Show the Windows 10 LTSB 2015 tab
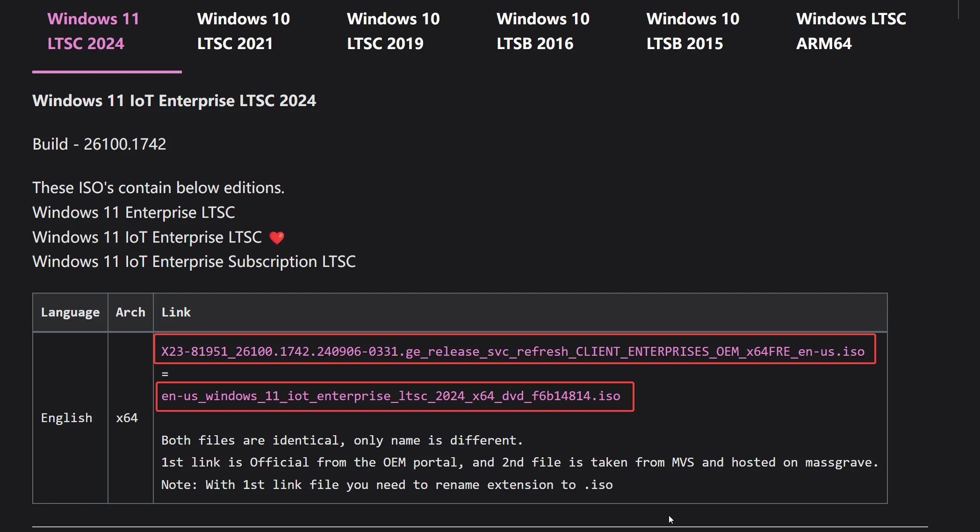This screenshot has height=532, width=980. click(x=692, y=31)
